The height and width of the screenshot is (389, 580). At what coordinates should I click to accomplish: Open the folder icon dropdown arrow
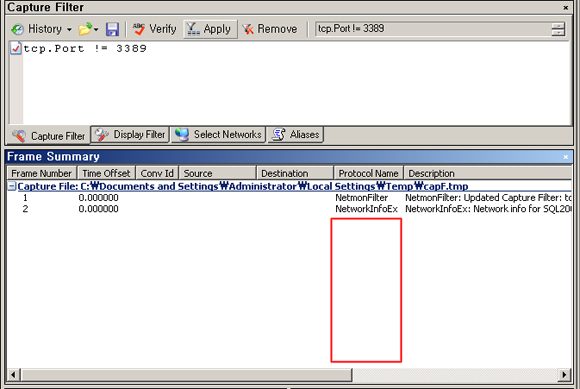tap(96, 29)
